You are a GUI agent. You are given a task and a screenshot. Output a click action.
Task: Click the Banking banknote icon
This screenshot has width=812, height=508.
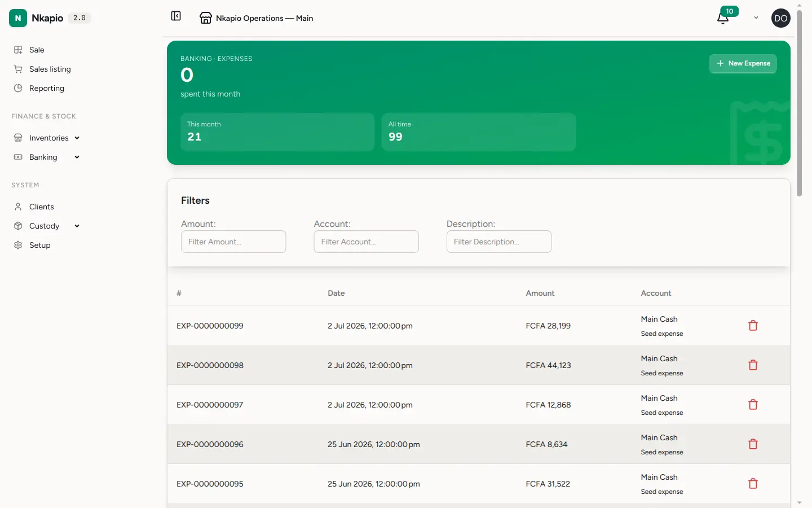coord(18,157)
